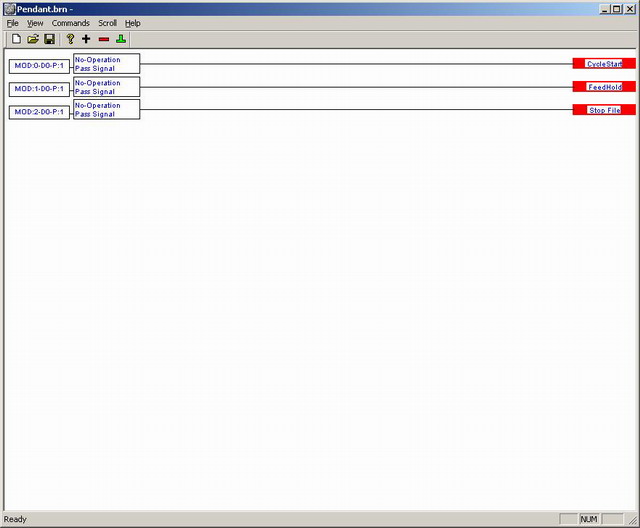Click the red CycleStart terminator
This screenshot has width=640, height=528.
click(x=604, y=63)
